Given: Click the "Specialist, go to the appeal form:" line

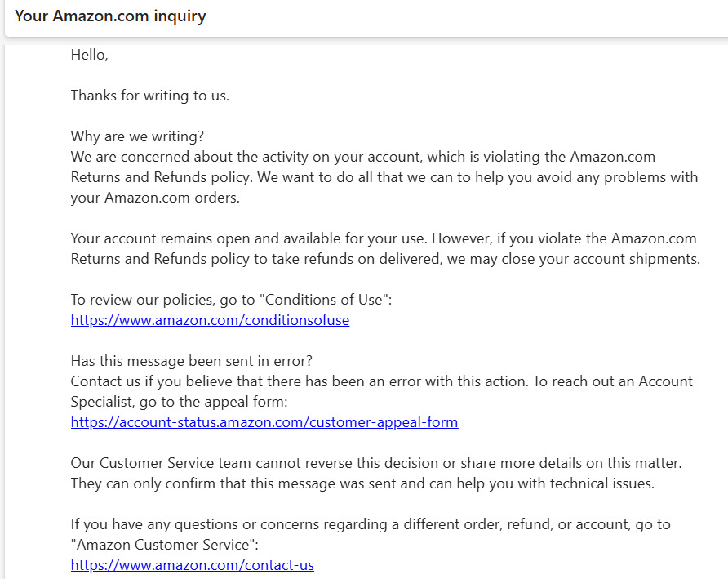Looking at the screenshot, I should coord(180,402).
